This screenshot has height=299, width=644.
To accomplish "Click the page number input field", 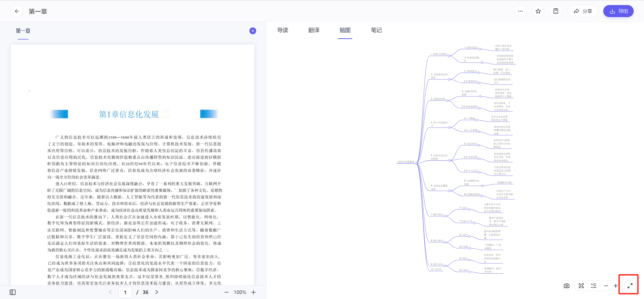I will [x=125, y=292].
